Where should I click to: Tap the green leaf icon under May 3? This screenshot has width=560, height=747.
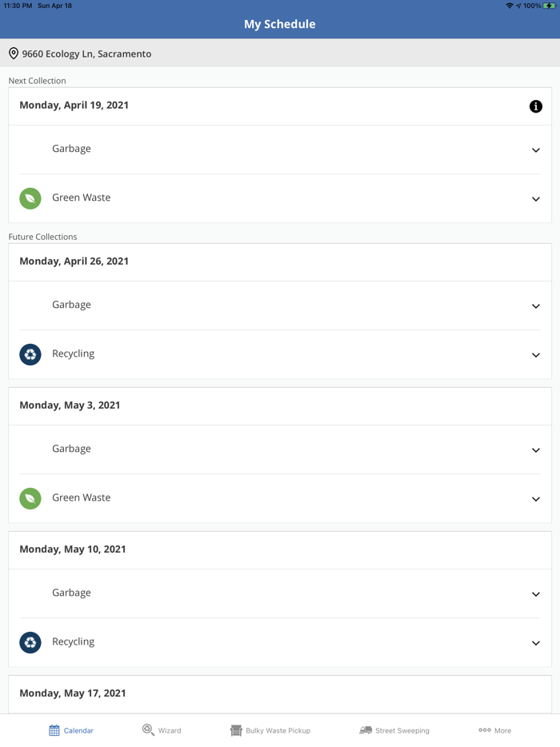[x=30, y=497]
